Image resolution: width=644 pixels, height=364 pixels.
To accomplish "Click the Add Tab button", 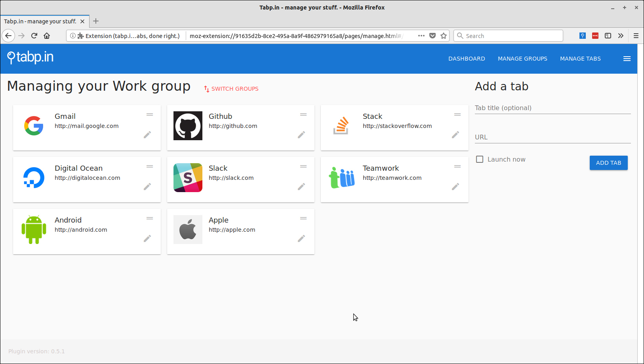I will point(608,163).
